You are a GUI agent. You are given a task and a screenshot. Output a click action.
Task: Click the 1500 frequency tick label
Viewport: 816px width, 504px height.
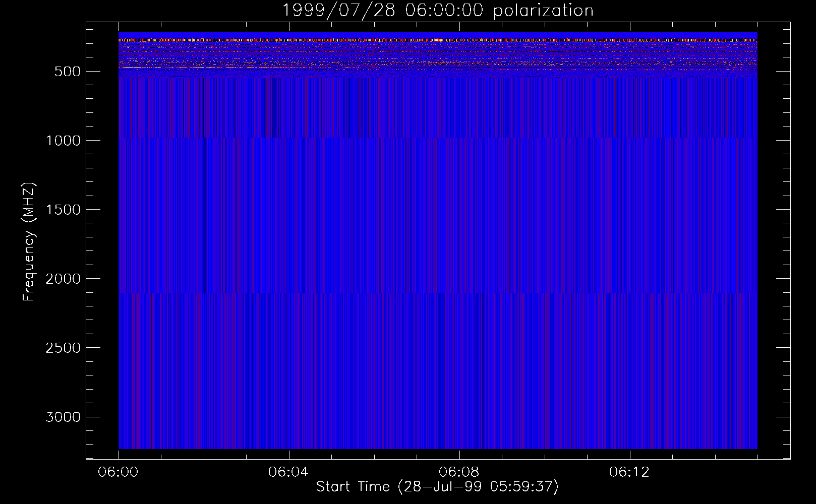tap(63, 210)
